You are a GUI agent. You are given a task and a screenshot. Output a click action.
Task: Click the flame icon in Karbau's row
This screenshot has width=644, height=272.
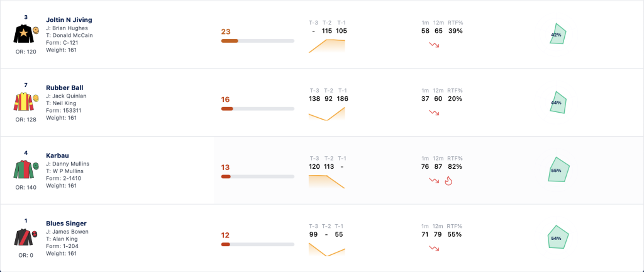click(x=448, y=181)
